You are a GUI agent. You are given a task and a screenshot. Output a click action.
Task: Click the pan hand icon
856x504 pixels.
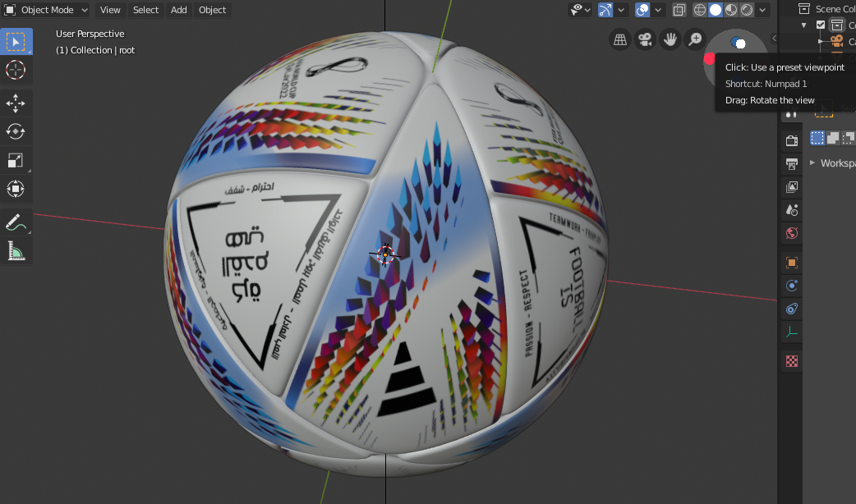click(x=670, y=39)
